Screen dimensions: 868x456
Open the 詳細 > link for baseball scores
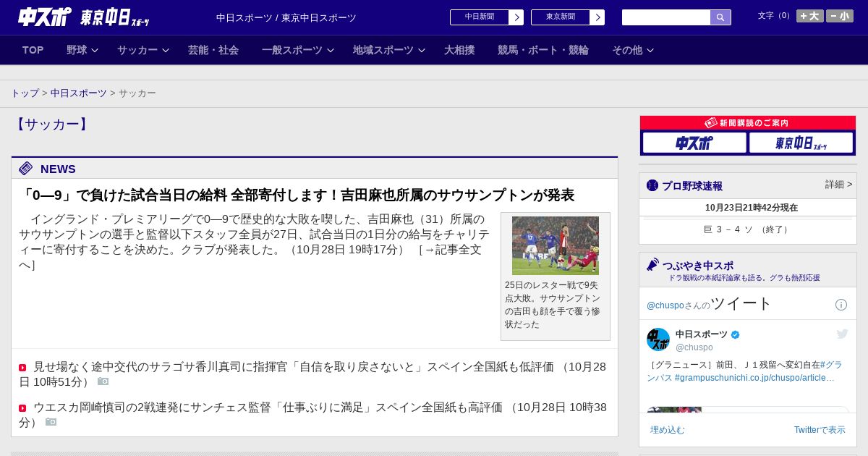point(839,185)
